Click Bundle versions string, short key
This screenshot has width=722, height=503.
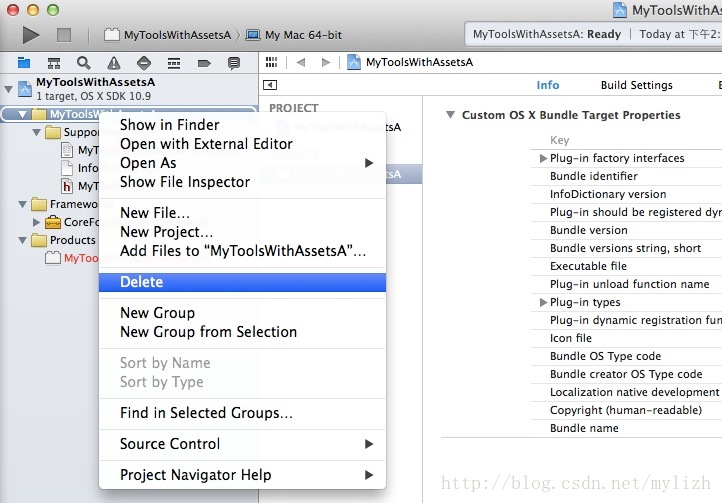tap(625, 248)
